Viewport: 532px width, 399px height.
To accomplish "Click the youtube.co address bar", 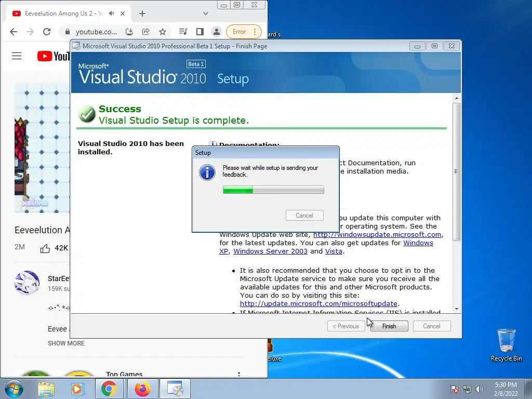I will point(96,32).
